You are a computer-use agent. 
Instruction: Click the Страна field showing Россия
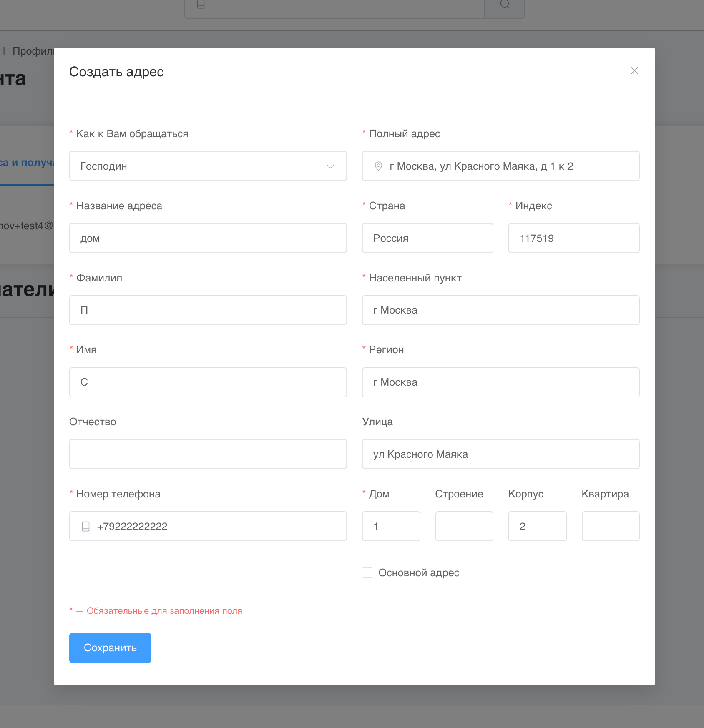[427, 238]
